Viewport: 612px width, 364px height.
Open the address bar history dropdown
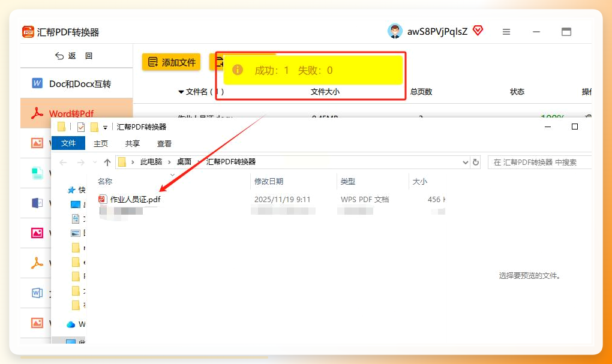(465, 163)
